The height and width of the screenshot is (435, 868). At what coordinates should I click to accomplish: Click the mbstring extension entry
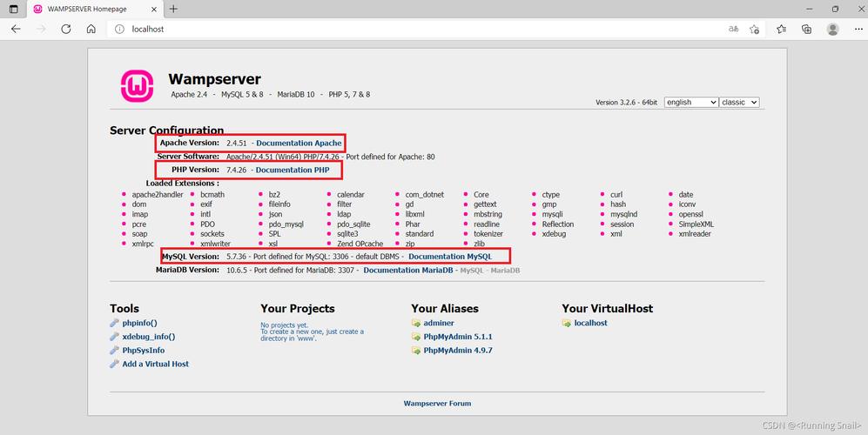tap(488, 214)
